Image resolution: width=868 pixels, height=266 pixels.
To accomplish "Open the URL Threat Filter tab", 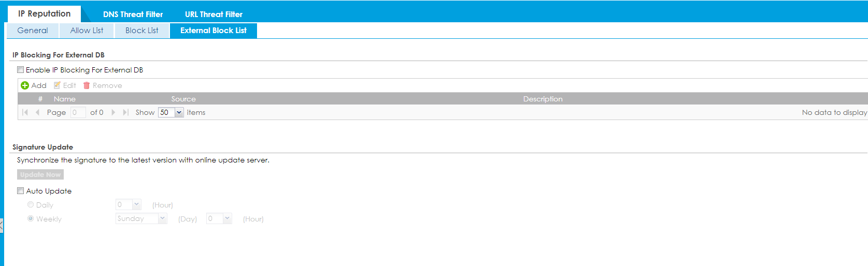I will [x=214, y=14].
